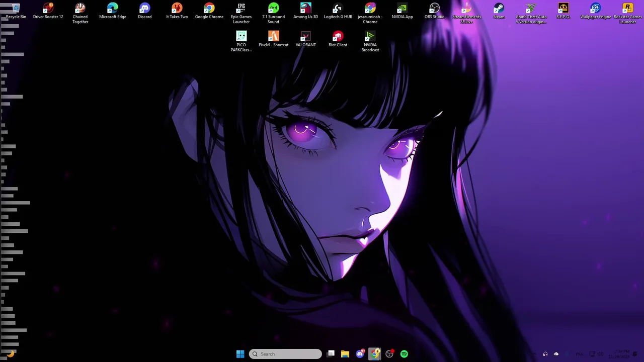Screen dimensions: 644x362
Task: Select the Riot Client desktop icon
Action: 338,39
